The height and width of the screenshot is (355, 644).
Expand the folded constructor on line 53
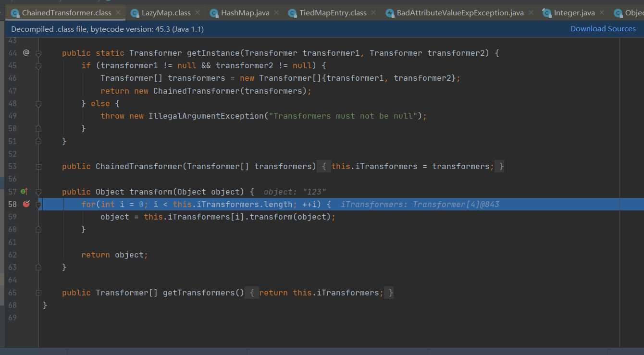point(38,167)
